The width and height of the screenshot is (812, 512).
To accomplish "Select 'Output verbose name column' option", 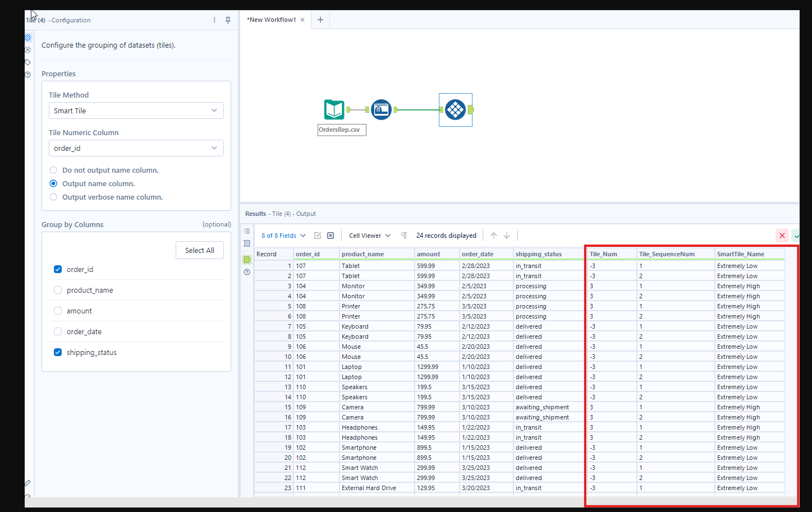I will point(53,197).
